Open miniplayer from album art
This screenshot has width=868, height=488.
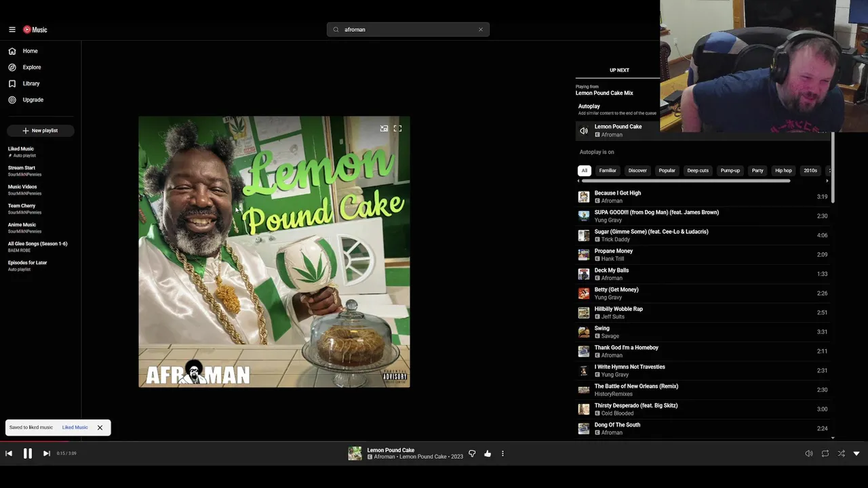tap(384, 128)
